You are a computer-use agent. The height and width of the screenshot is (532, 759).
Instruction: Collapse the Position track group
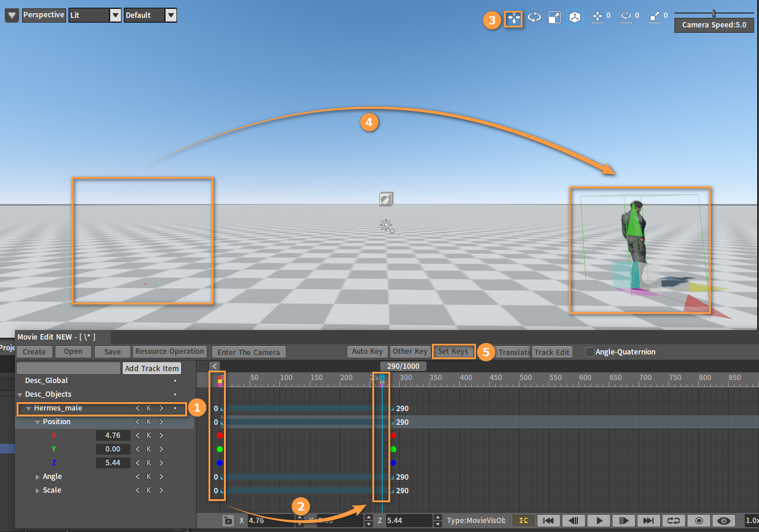(x=38, y=422)
